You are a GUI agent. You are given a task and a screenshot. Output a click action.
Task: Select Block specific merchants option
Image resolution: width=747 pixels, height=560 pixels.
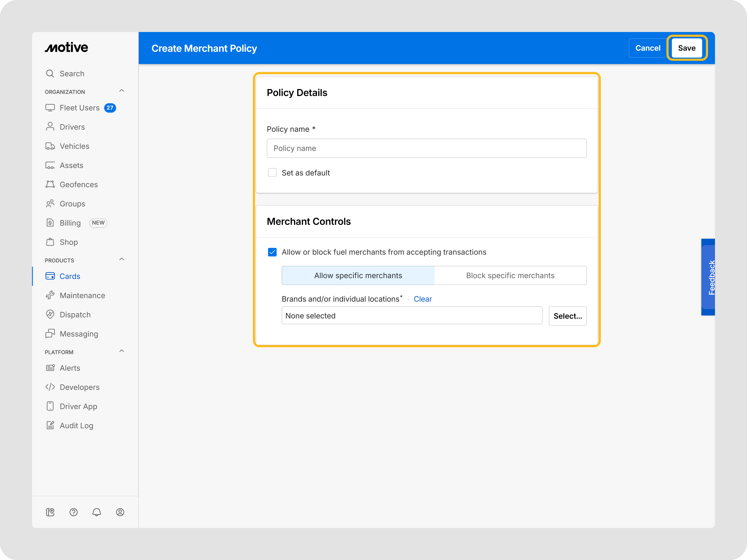pyautogui.click(x=510, y=275)
